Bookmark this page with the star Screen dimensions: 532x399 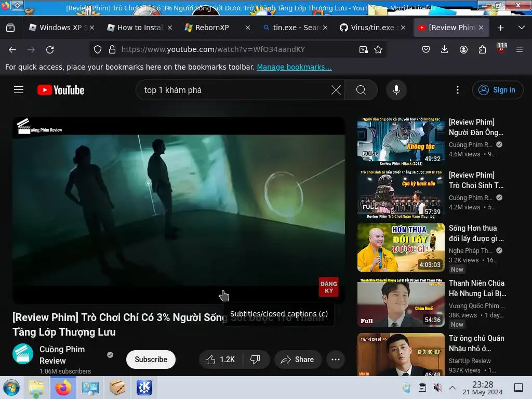point(378,49)
